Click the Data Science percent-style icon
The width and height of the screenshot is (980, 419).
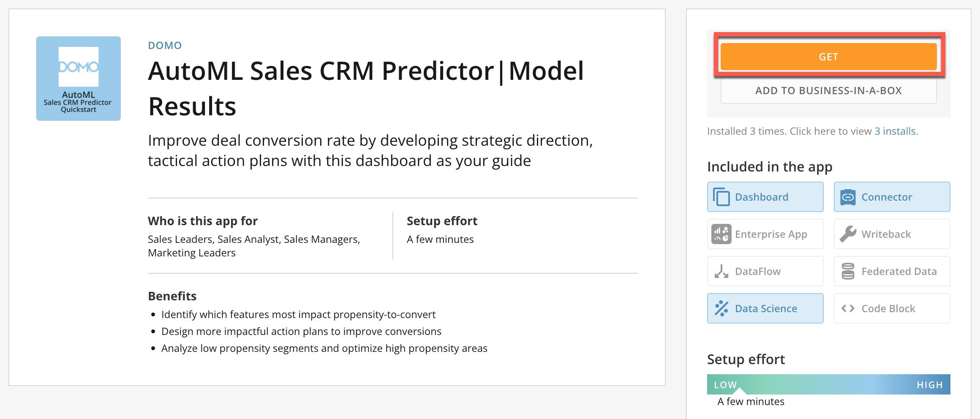(721, 308)
